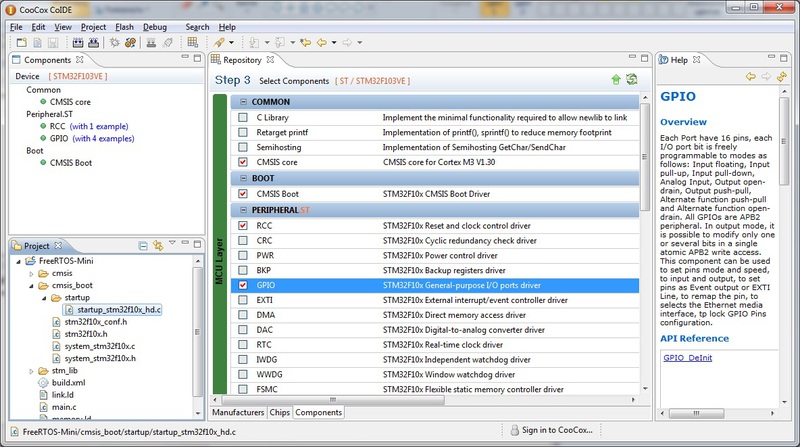Viewport: 800px width, 447px height.
Task: Enable the CRC checkbox
Action: click(243, 240)
